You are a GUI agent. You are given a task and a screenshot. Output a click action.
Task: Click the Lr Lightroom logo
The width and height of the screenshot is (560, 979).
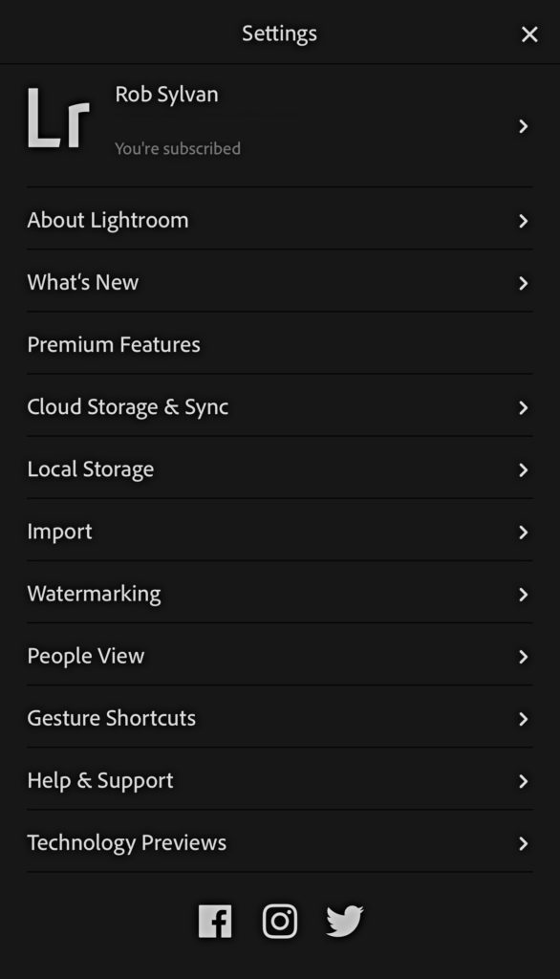58,118
